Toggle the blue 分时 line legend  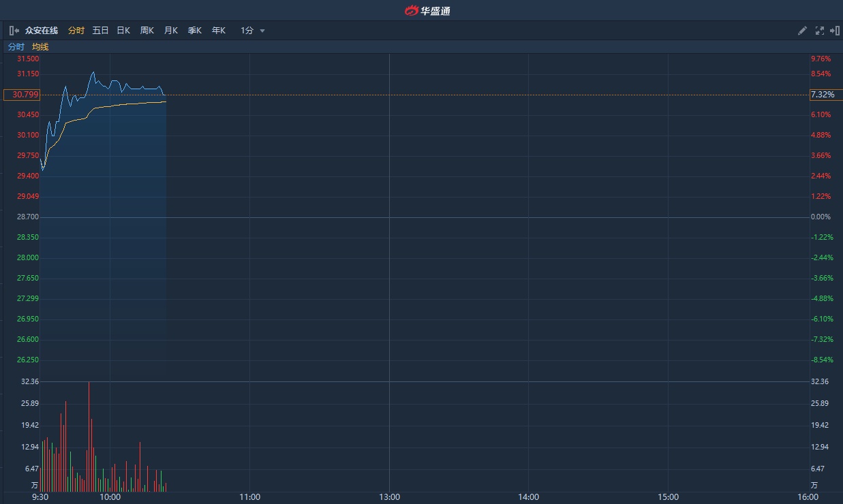point(16,47)
